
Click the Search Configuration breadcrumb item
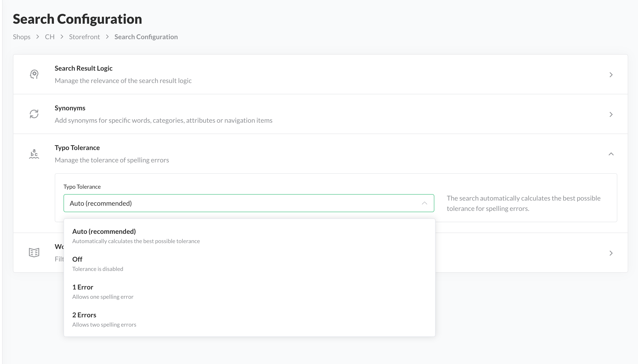coord(146,37)
